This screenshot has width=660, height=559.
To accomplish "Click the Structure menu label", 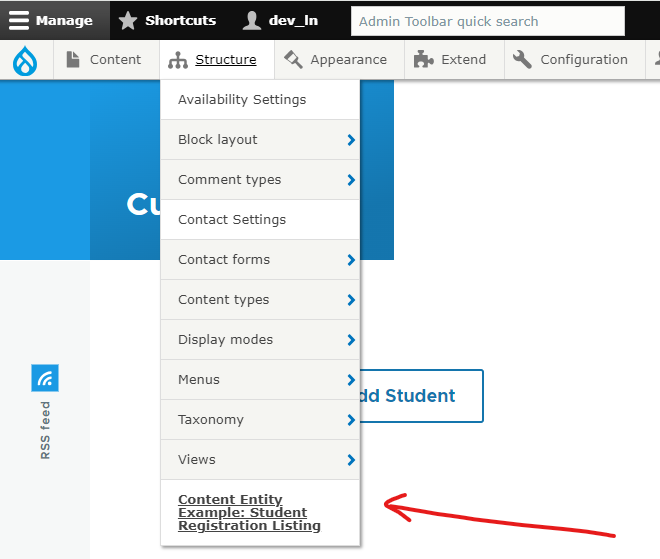I will tap(226, 60).
